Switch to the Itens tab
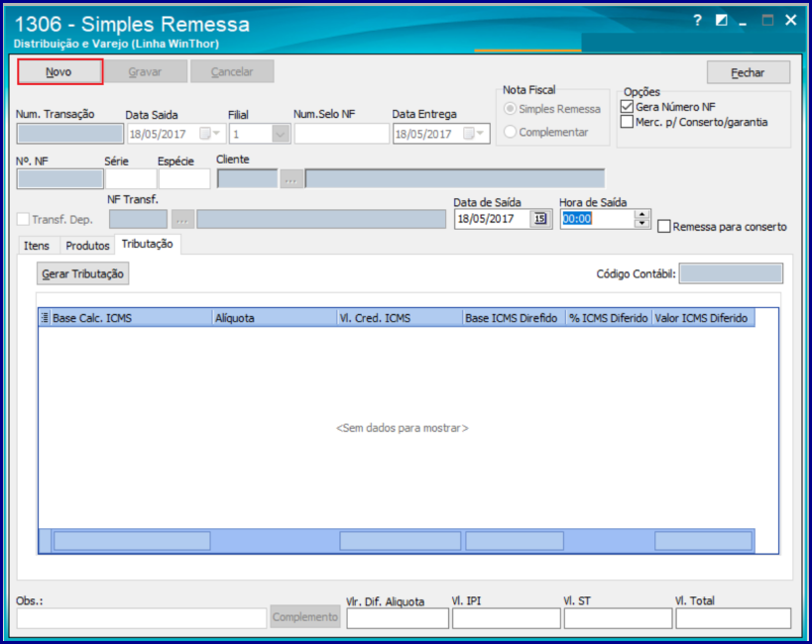Screen dimensions: 812x644 [37, 246]
